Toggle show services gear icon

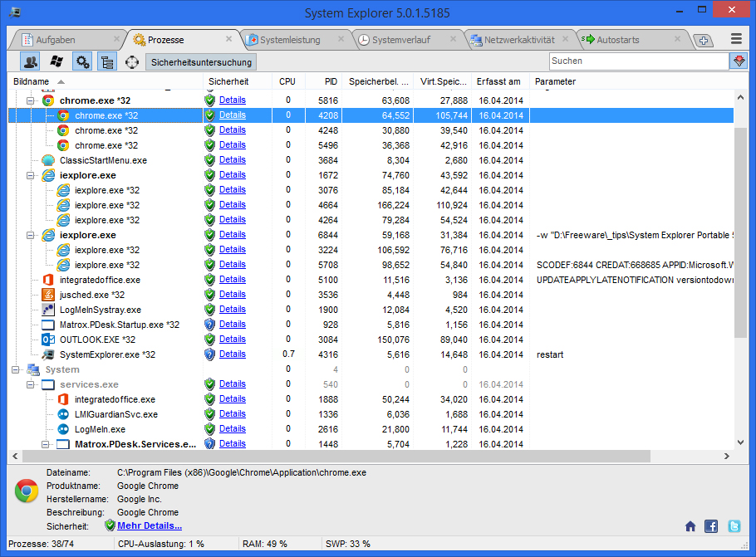tap(82, 61)
